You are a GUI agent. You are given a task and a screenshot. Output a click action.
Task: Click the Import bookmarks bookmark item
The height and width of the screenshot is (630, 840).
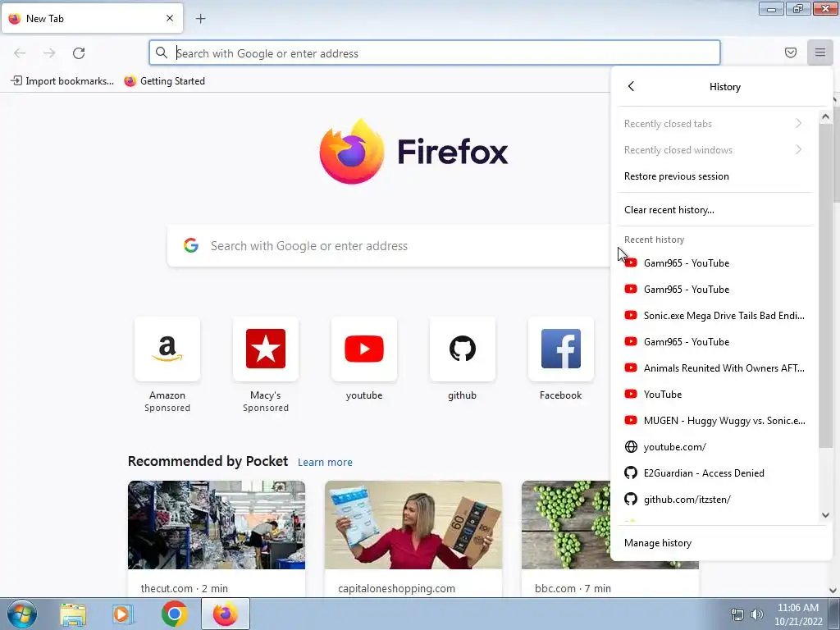(62, 81)
